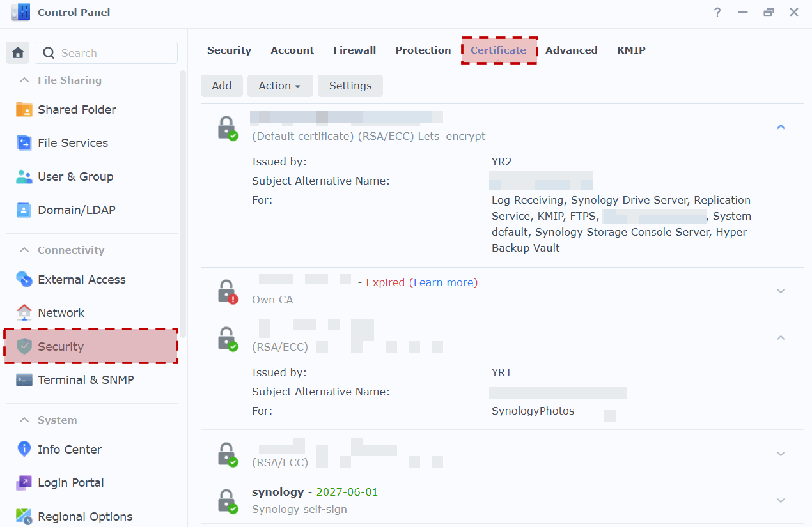Select the Own CA certificate label
The height and width of the screenshot is (527, 812).
tap(272, 300)
